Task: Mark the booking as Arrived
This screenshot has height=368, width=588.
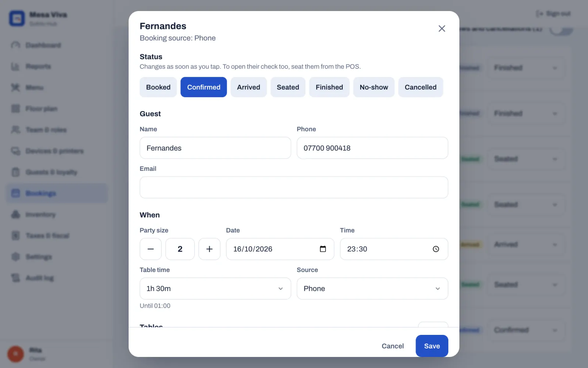Action: pyautogui.click(x=248, y=87)
